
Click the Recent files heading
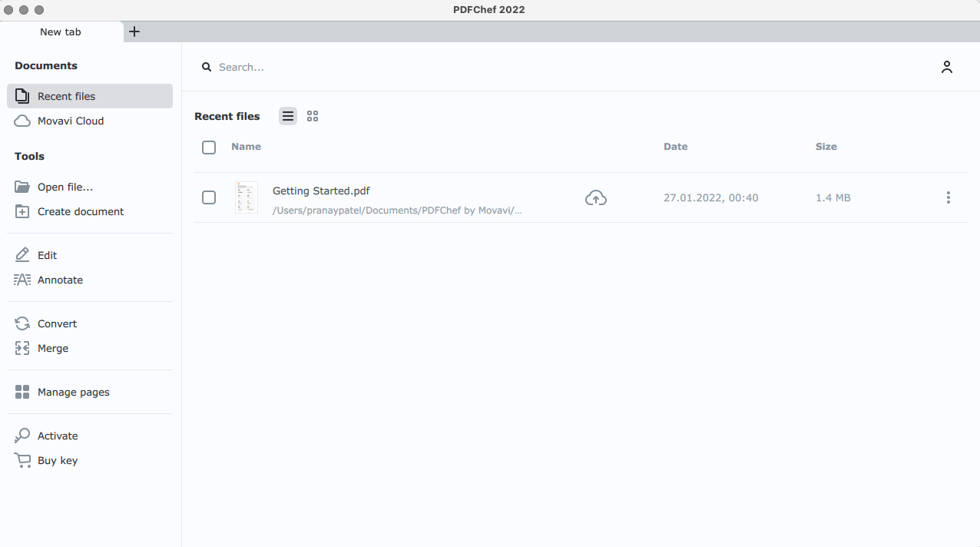[x=227, y=116]
